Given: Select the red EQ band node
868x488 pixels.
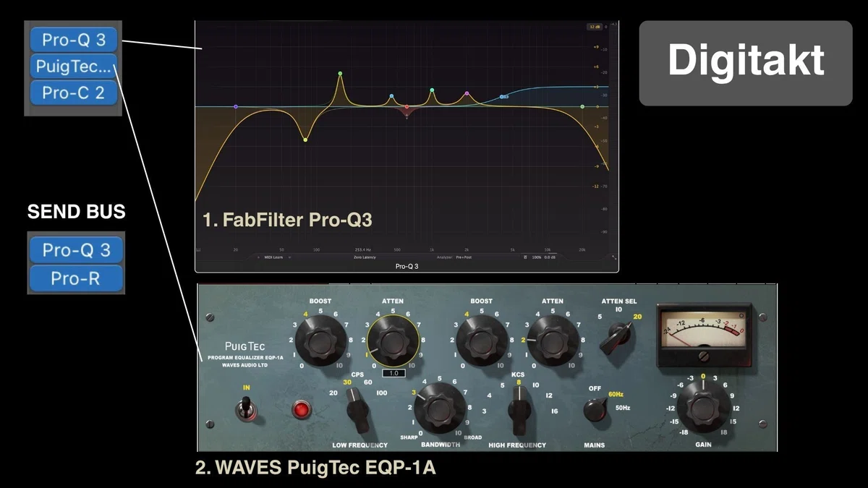Looking at the screenshot, I should coord(407,107).
